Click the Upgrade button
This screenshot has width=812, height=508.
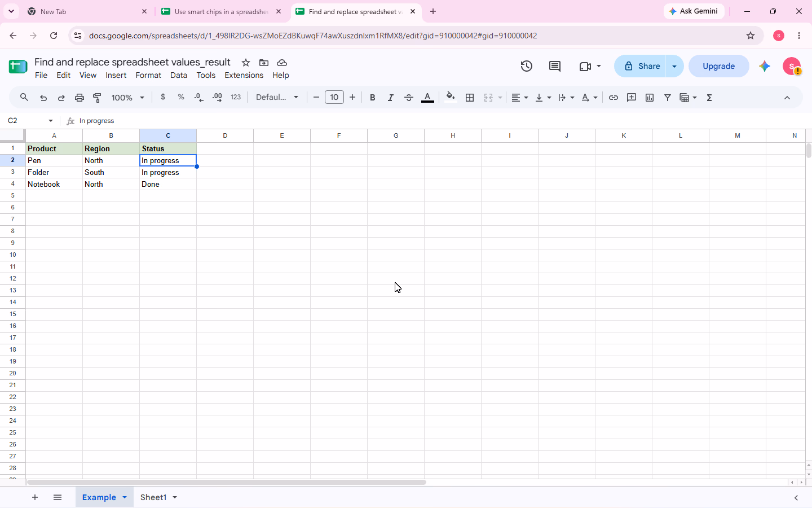tap(719, 66)
